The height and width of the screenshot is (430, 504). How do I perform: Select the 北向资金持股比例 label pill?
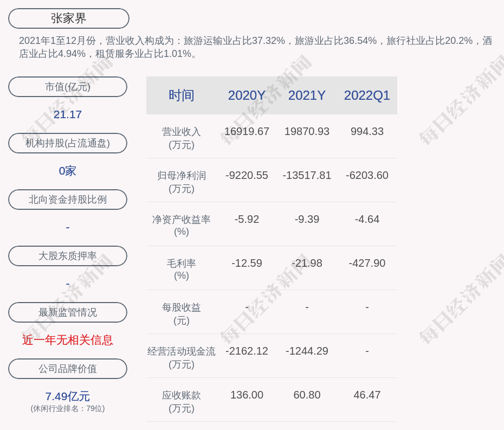(x=68, y=200)
